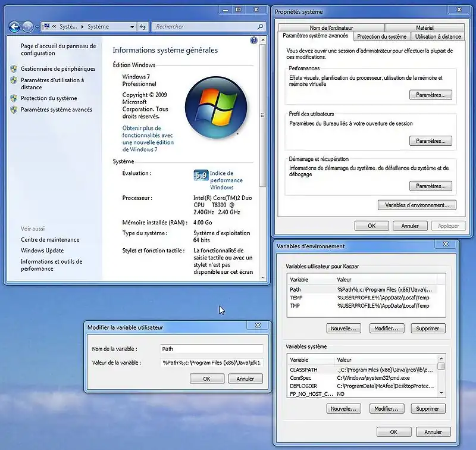Screen dimensions: 476x450
Task: Click the Paramètres button under Performances
Action: (430, 95)
